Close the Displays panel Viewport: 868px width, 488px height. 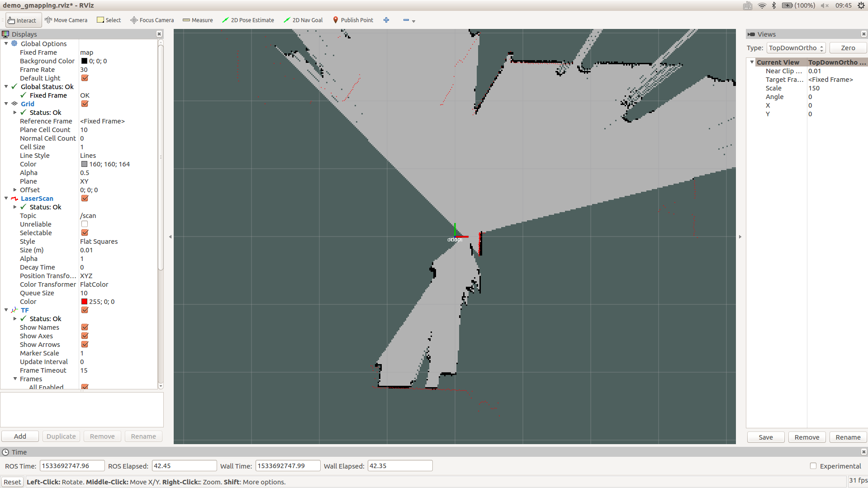[x=159, y=34]
